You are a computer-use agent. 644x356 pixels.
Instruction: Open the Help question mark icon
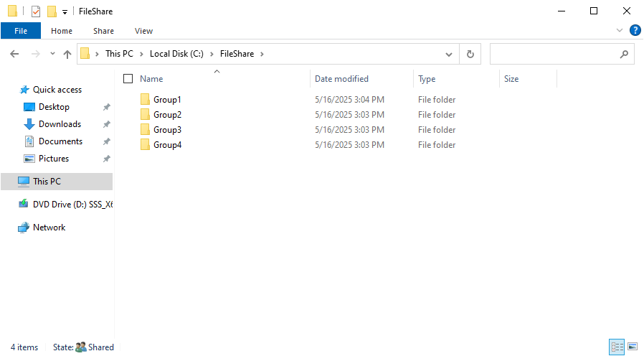pyautogui.click(x=635, y=30)
